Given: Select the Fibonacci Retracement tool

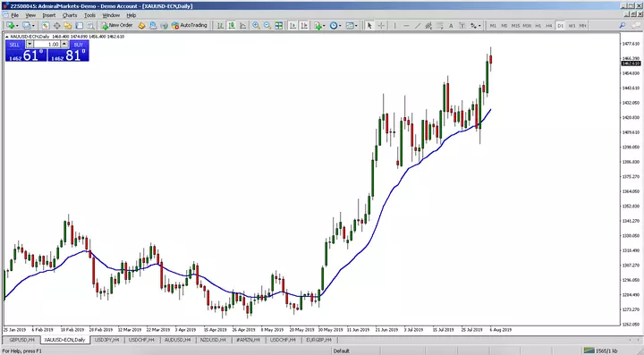Looking at the screenshot, I should coord(439,25).
